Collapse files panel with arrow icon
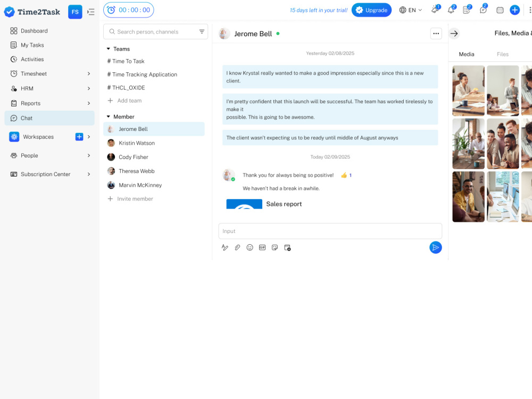The width and height of the screenshot is (532, 399). [454, 34]
